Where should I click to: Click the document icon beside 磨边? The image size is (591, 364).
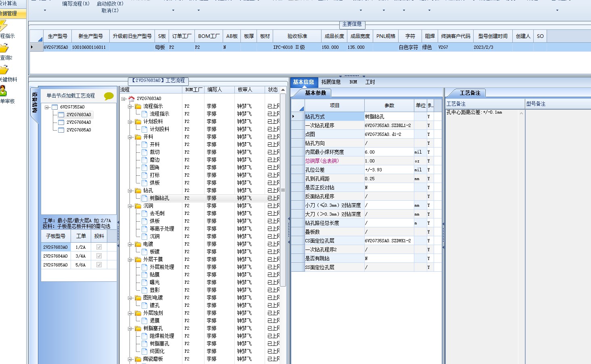(144, 160)
